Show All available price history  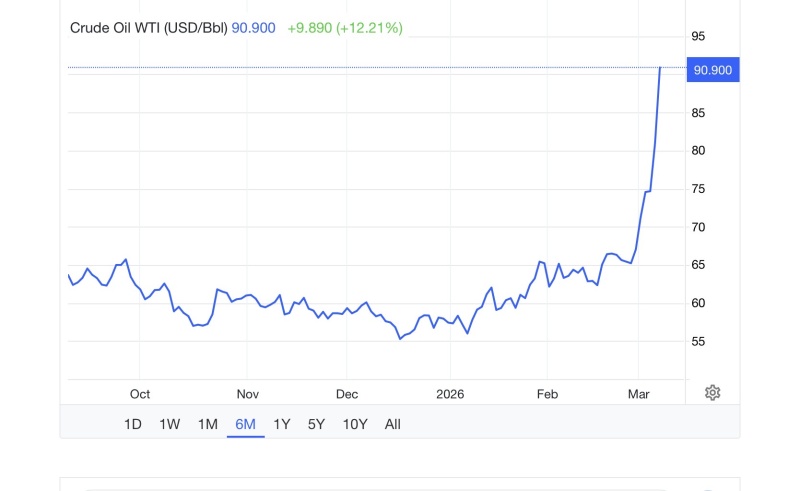click(x=393, y=424)
